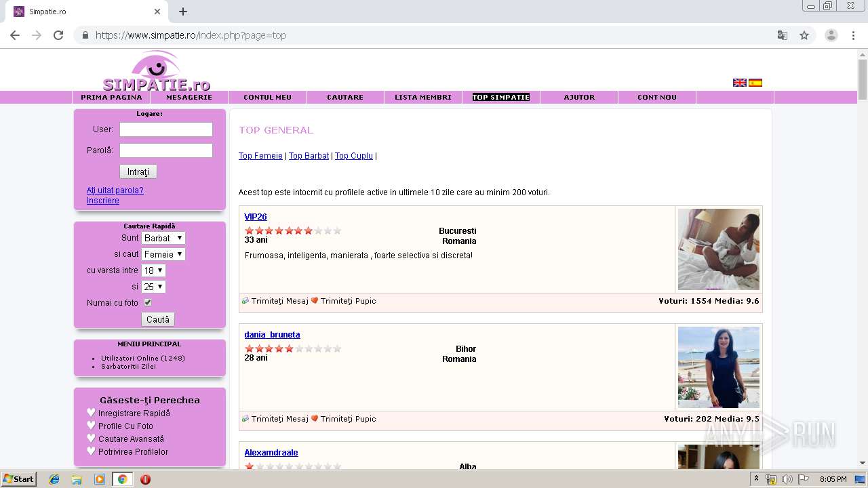The width and height of the screenshot is (868, 488).
Task: Open CONT NOU menu item
Action: pos(657,98)
